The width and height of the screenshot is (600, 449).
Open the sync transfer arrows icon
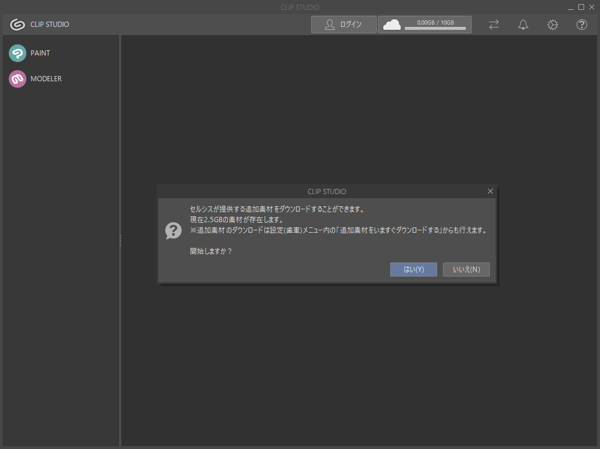point(494,25)
